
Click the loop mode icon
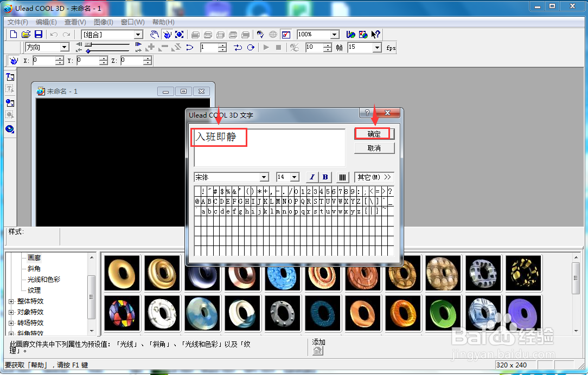[x=251, y=47]
